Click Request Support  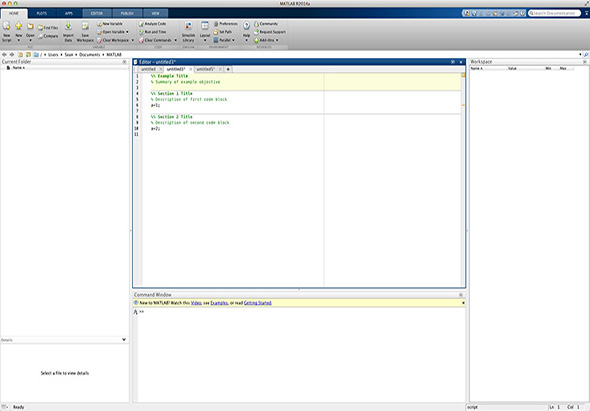[270, 32]
